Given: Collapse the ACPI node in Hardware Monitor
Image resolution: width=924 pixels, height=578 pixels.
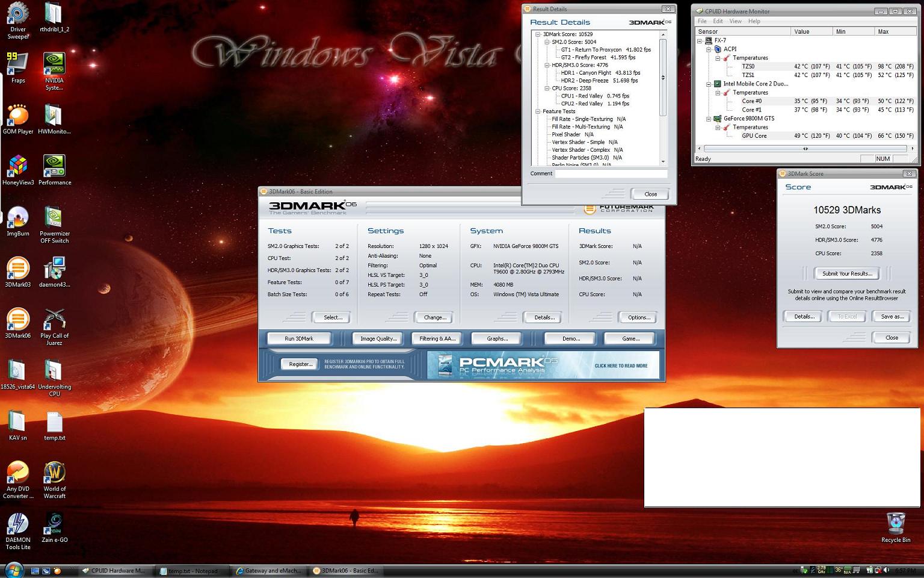Looking at the screenshot, I should pos(709,49).
